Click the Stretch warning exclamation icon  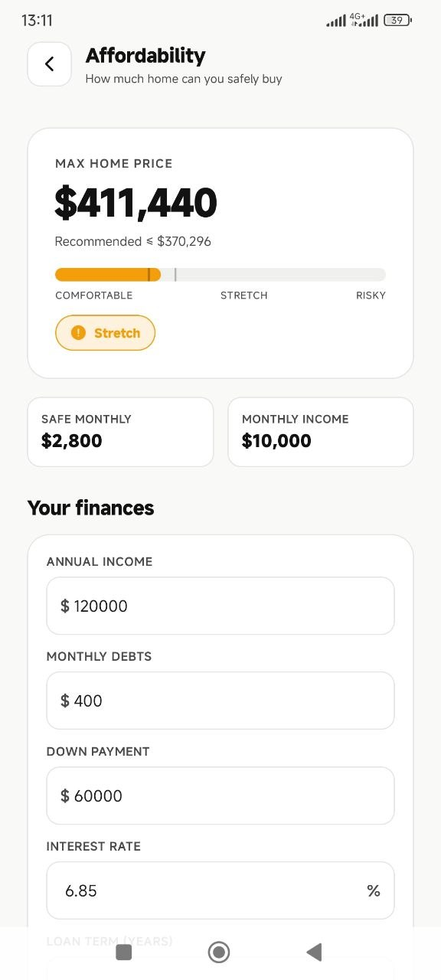point(78,333)
